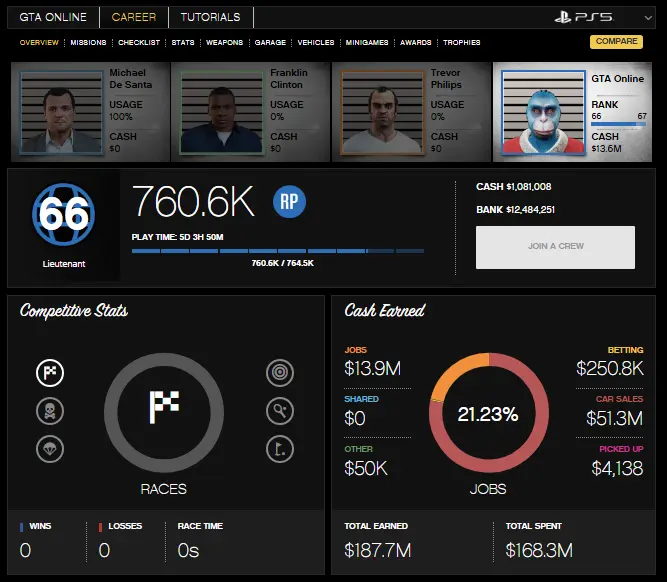This screenshot has height=582, width=667.
Task: Open the Garage section
Action: (270, 43)
